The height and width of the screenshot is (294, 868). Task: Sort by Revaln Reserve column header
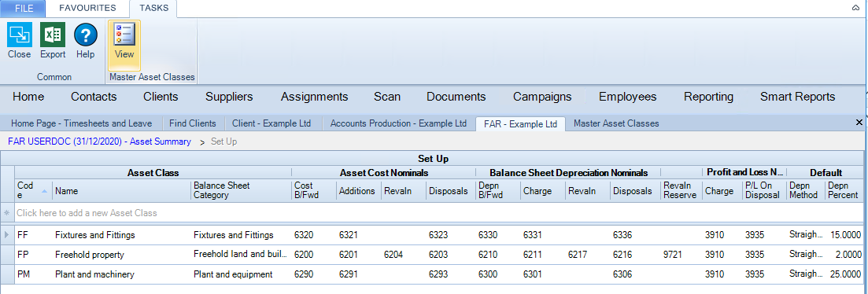coord(681,190)
